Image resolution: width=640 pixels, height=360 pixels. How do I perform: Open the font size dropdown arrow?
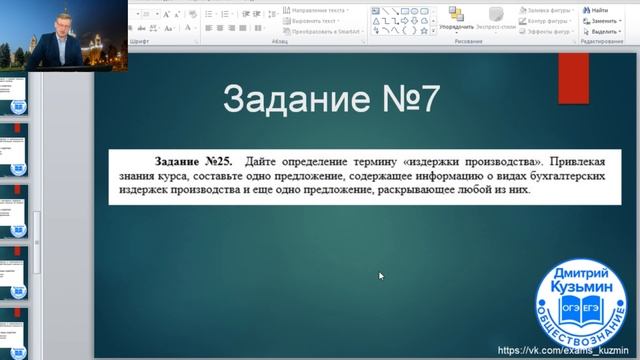point(157,14)
